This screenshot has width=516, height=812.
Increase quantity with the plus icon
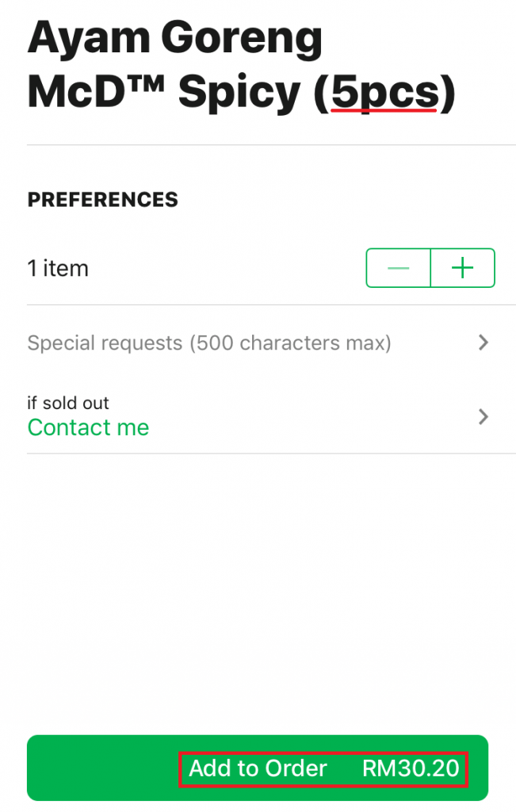[462, 268]
